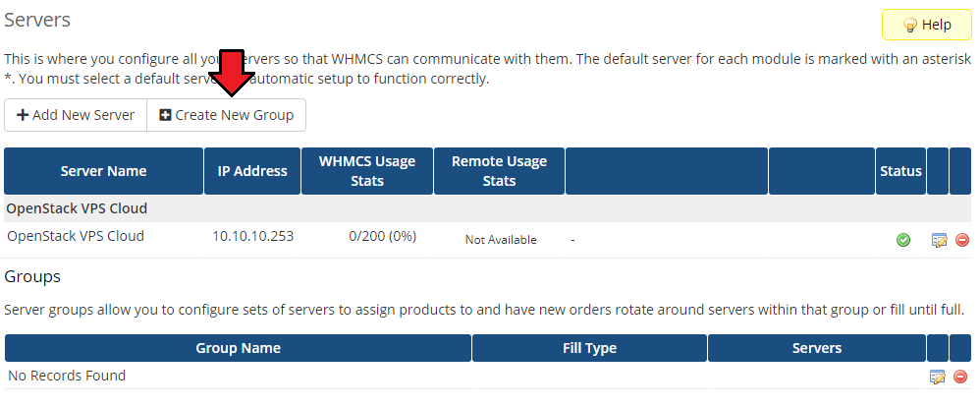
Task: Click the green active status icon
Action: [x=903, y=240]
